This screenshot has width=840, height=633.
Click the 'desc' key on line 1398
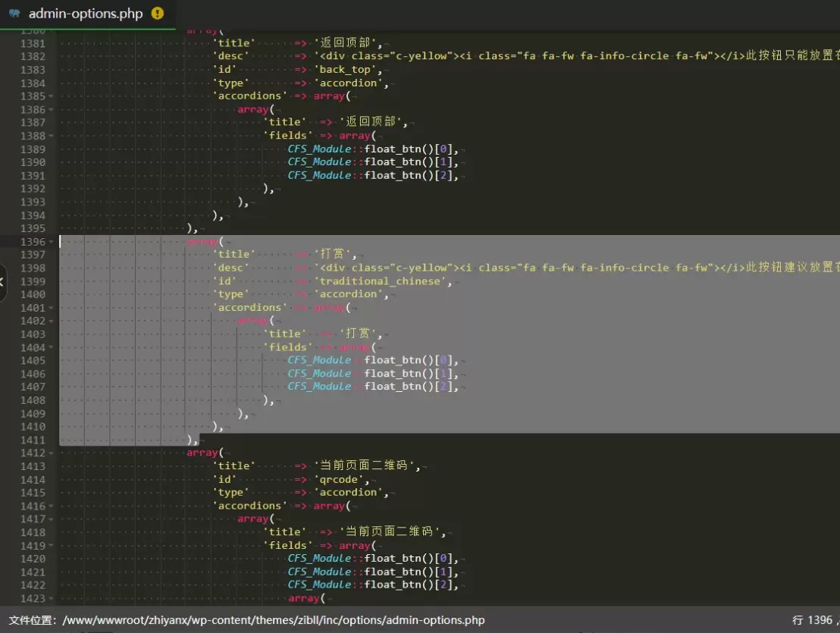[x=231, y=268]
